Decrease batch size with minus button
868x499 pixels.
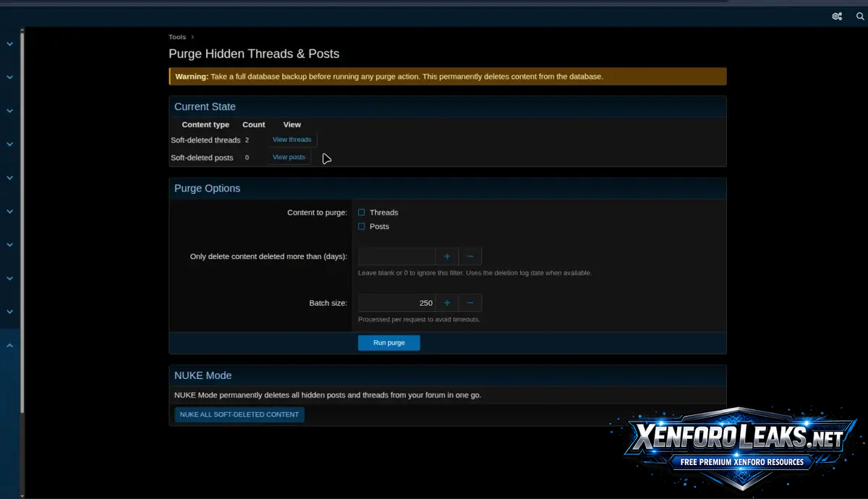point(470,303)
